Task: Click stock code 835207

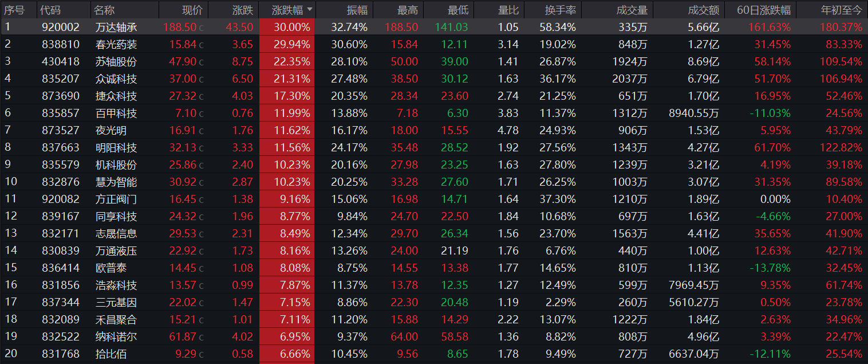Action: pyautogui.click(x=61, y=79)
